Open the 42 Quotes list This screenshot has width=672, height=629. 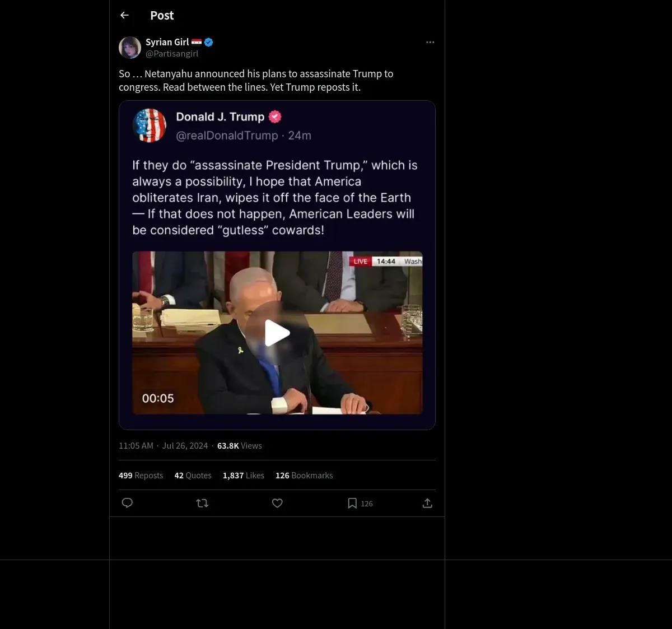click(193, 476)
